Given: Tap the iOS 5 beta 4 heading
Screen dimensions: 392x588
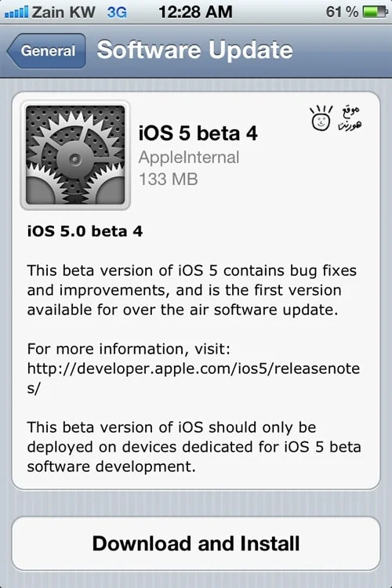Looking at the screenshot, I should 198,133.
